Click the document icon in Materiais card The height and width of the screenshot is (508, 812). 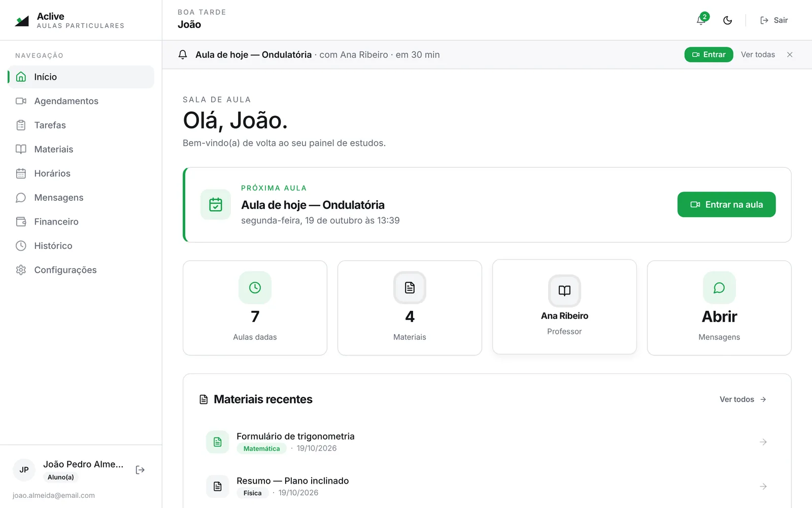pyautogui.click(x=410, y=288)
